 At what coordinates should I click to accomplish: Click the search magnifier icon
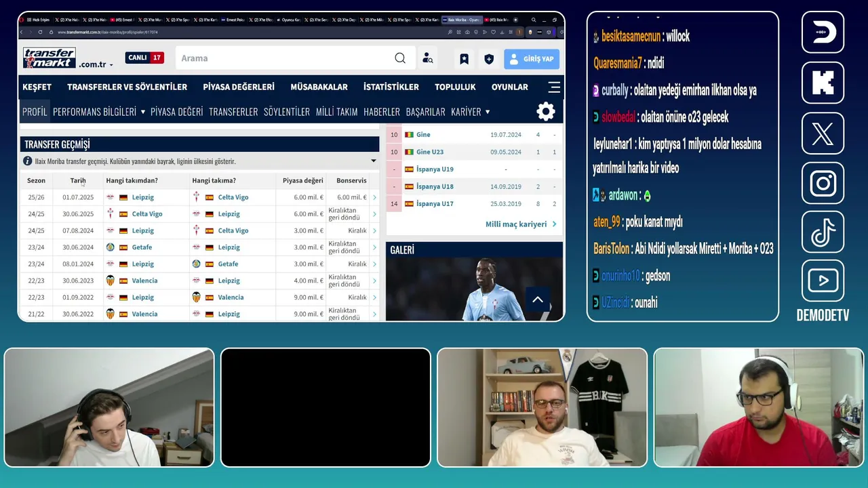(400, 58)
